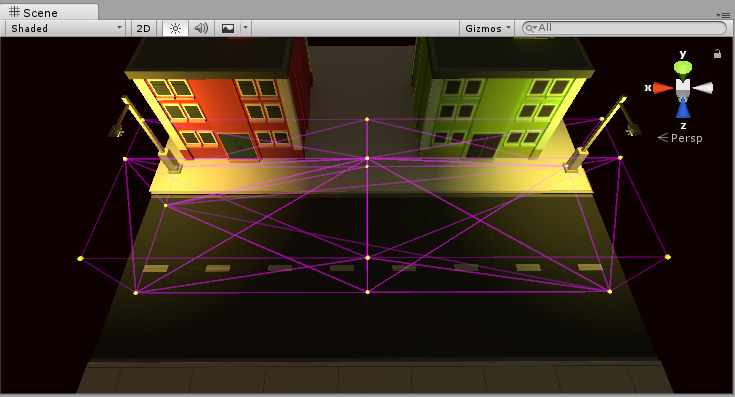Focus the All scene search field
The height and width of the screenshot is (397, 735).
[x=624, y=28]
